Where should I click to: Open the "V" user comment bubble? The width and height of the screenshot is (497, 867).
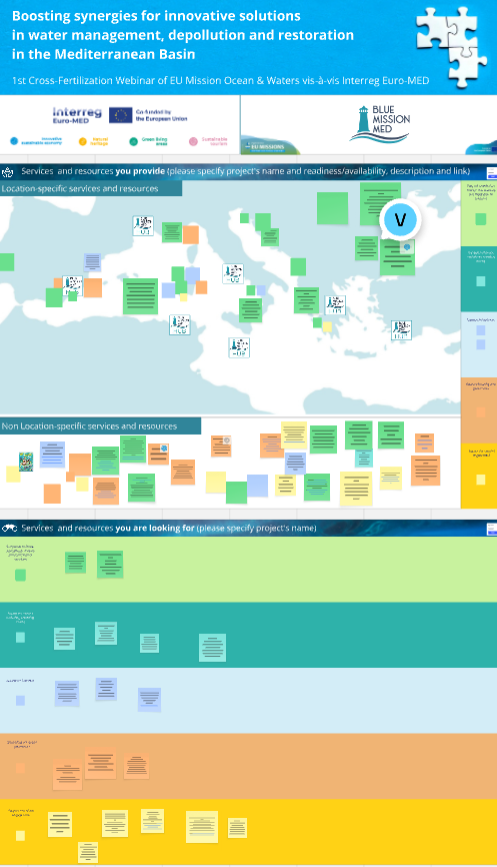400,220
